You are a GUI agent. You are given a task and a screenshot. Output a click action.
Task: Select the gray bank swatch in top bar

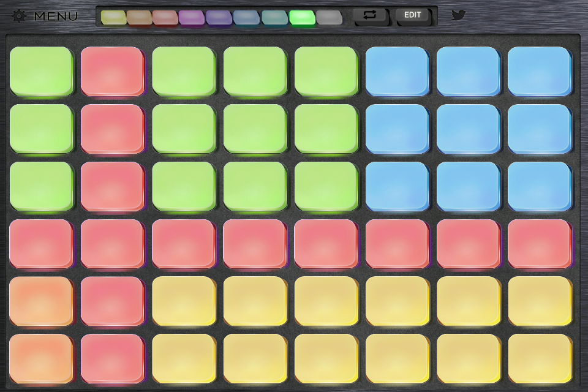point(330,18)
